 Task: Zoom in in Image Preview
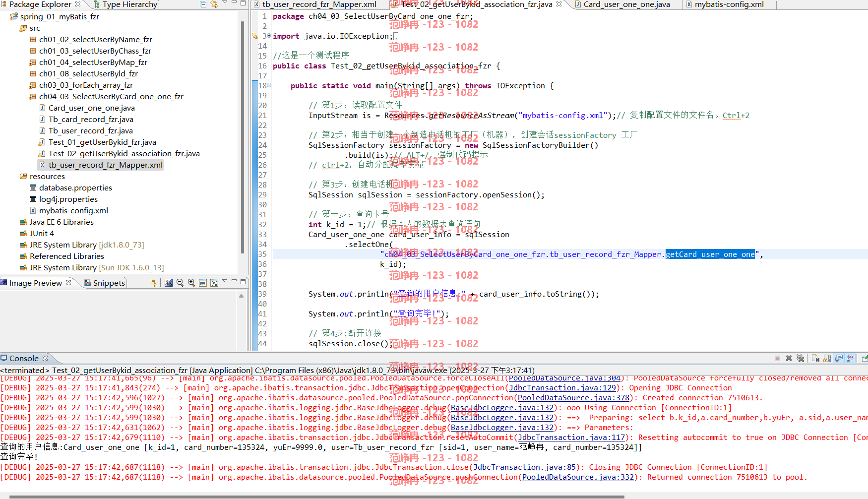[191, 283]
